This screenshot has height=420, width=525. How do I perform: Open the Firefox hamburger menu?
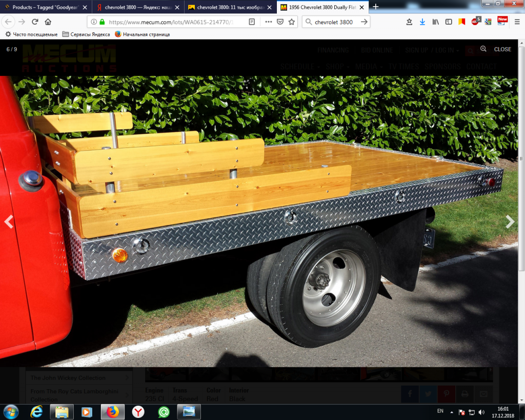[x=516, y=22]
